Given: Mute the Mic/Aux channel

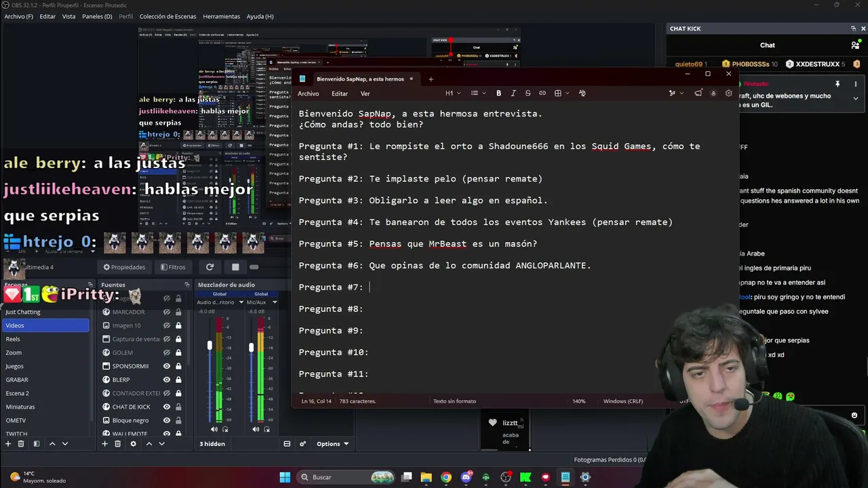Looking at the screenshot, I should (256, 429).
